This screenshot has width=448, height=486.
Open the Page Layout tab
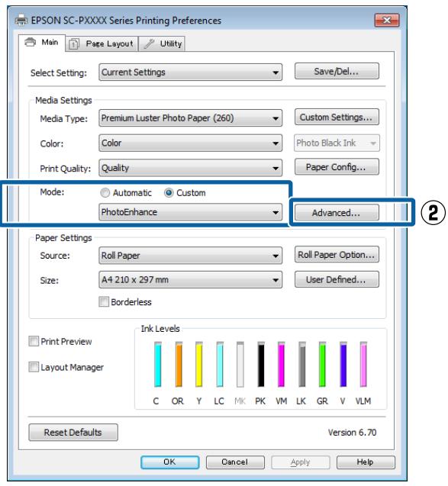102,43
